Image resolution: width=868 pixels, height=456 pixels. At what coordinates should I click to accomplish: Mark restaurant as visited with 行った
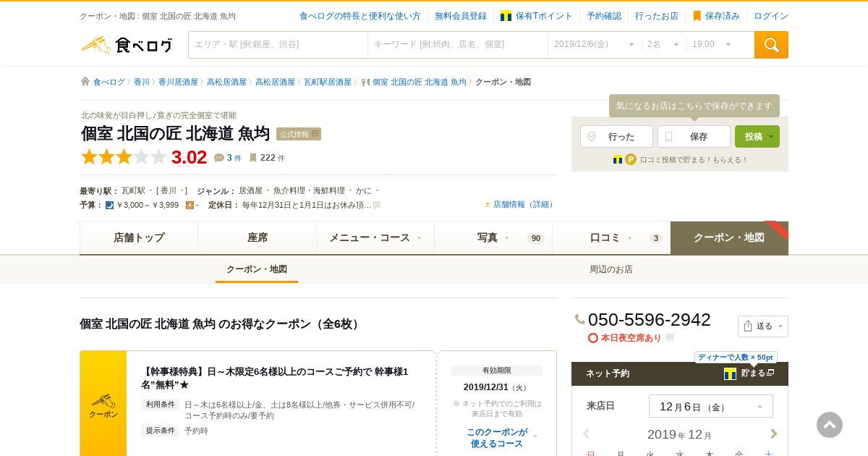(616, 137)
